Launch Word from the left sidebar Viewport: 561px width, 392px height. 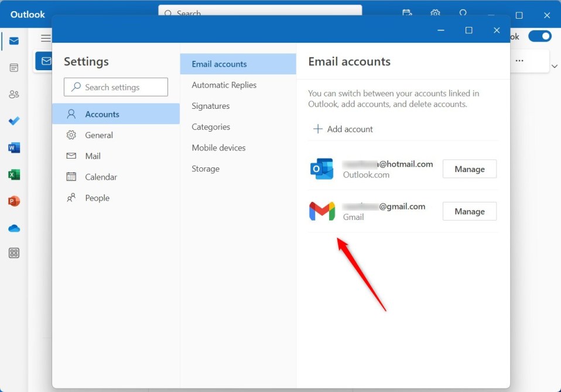coord(13,147)
